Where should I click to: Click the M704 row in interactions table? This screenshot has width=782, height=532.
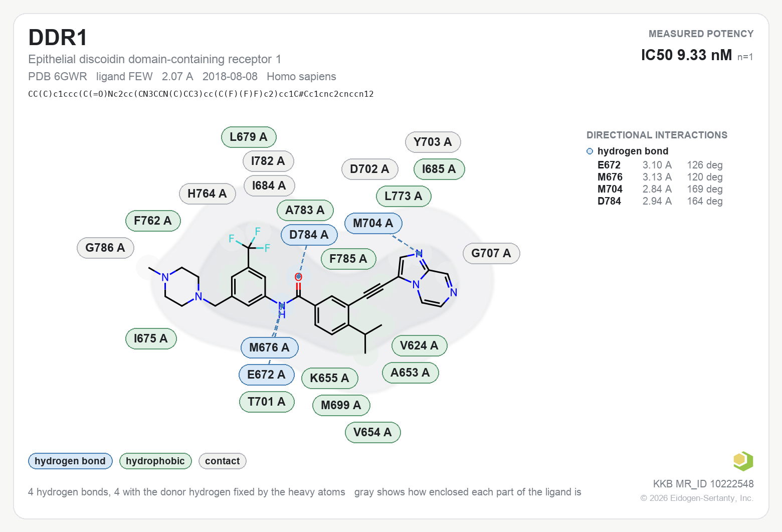(660, 189)
